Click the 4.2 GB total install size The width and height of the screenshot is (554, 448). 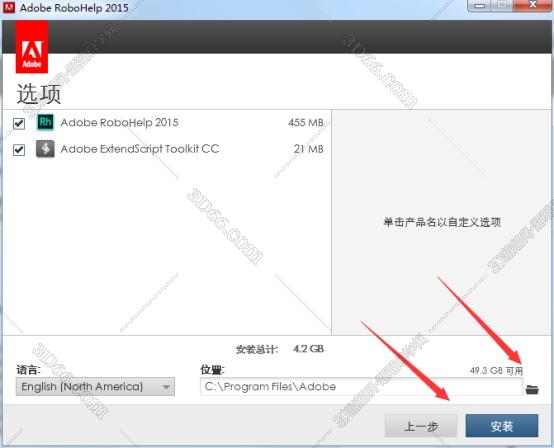point(308,349)
